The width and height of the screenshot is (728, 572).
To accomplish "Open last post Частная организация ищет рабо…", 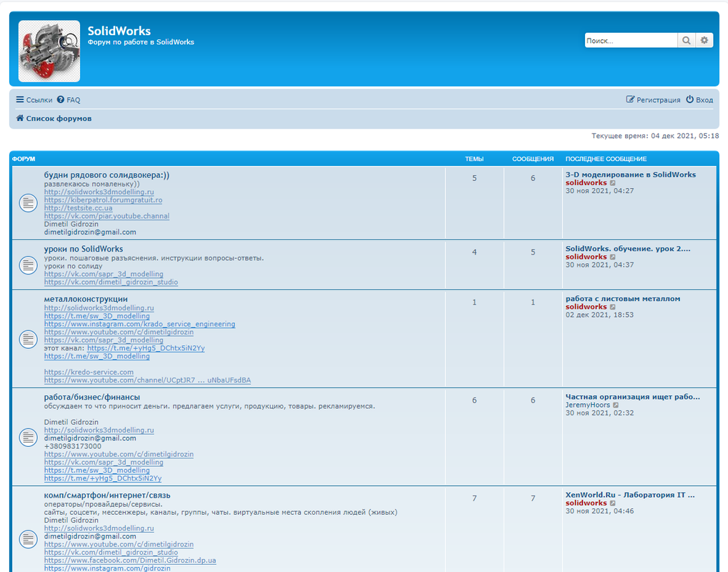I will pyautogui.click(x=632, y=397).
